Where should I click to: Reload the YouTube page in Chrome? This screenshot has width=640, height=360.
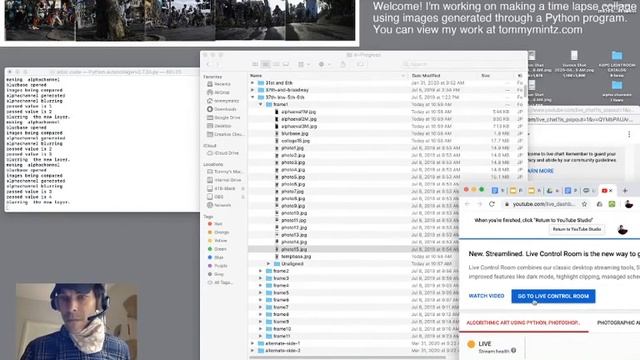pos(492,204)
